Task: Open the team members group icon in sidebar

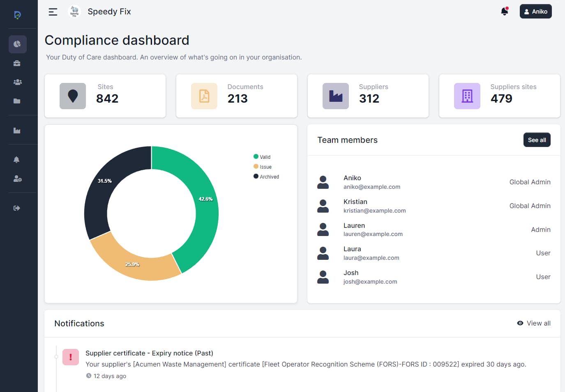Action: pos(17,82)
